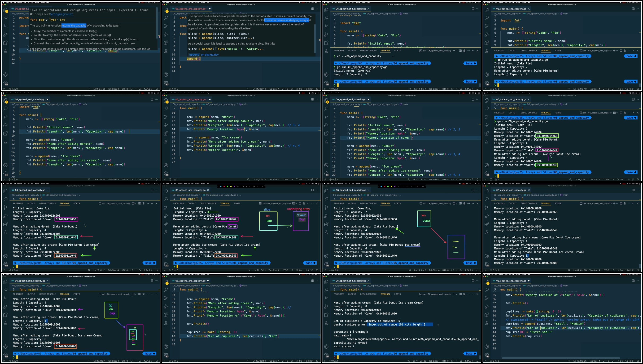Viewport: 643px width, 364px height.
Task: Open Explorer in the Ln 18, Col 1 frame
Action: tap(487, 100)
